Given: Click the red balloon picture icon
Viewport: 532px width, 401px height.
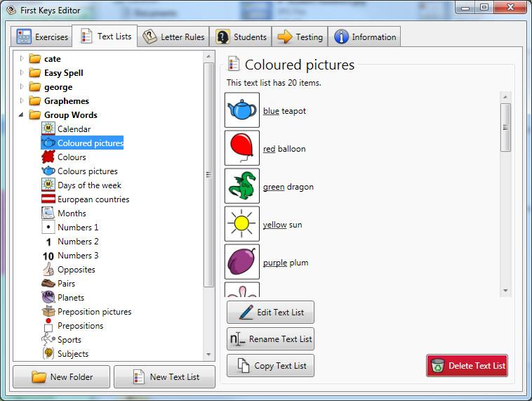Looking at the screenshot, I should [242, 149].
